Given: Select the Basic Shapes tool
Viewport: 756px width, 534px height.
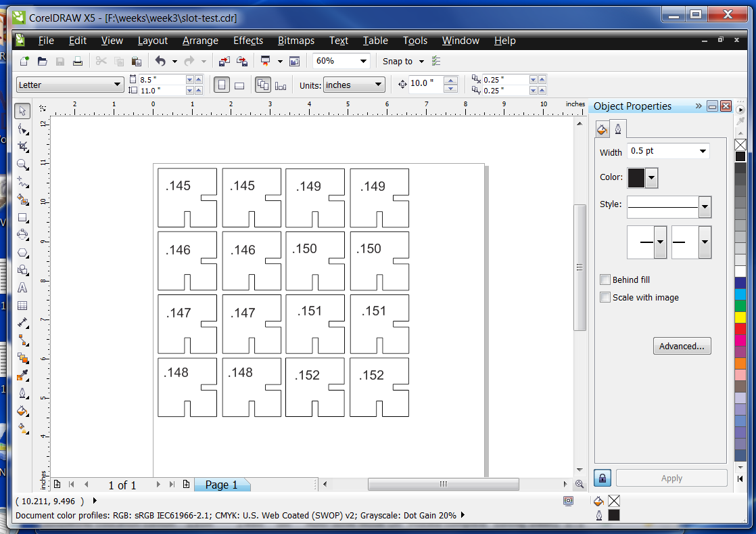Looking at the screenshot, I should click(x=22, y=270).
